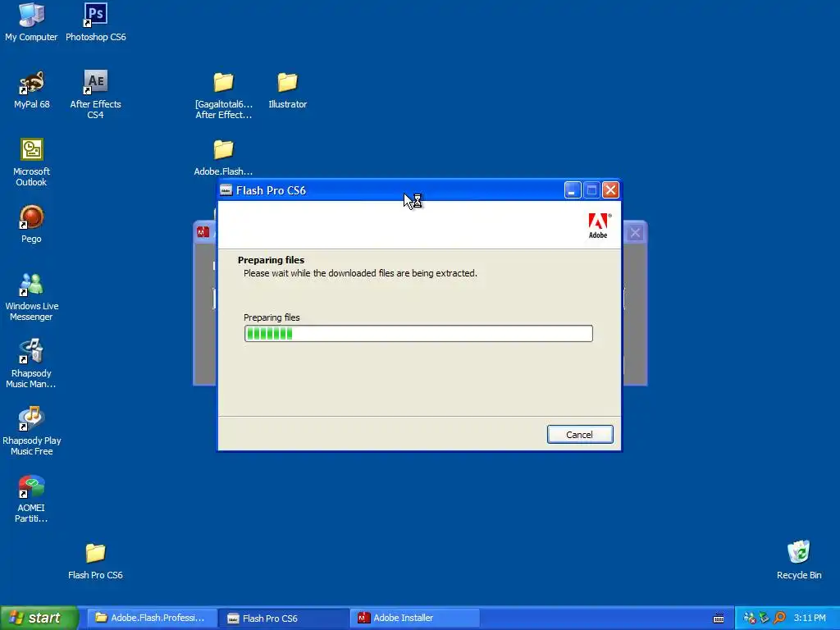
Task: Click Adobe Installer window's red icon behind
Action: (203, 232)
